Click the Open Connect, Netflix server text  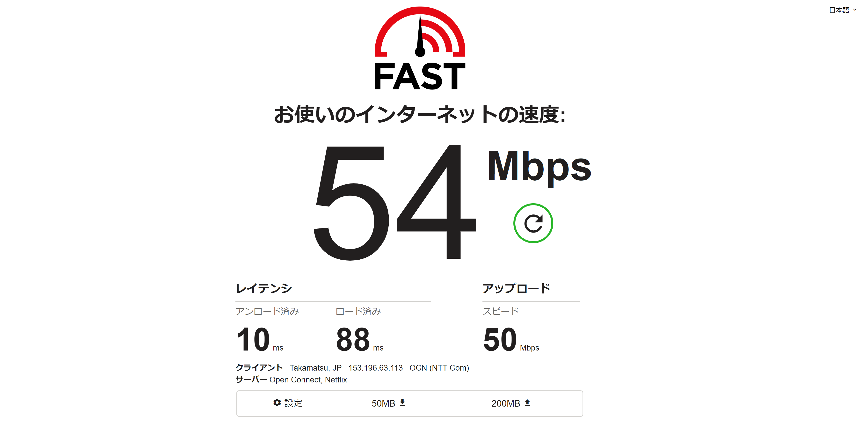click(308, 380)
